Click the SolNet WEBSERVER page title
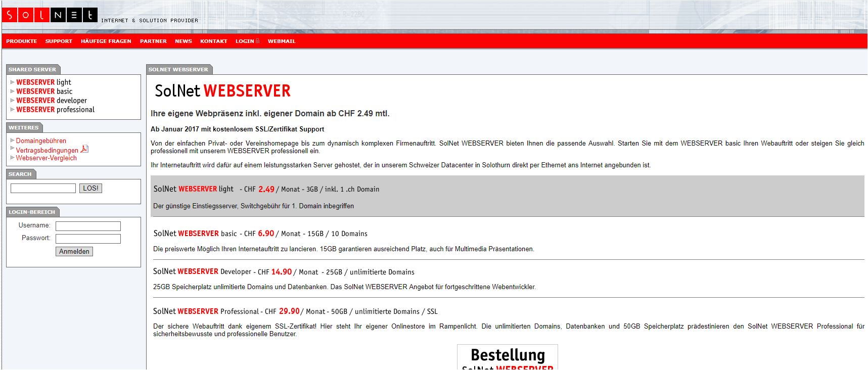Viewport: 868px width, 370px height. (x=222, y=91)
